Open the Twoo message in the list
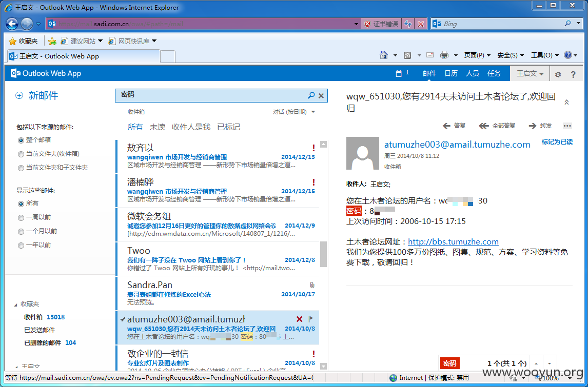Screen dimensions: 588x387 pyautogui.click(x=218, y=259)
